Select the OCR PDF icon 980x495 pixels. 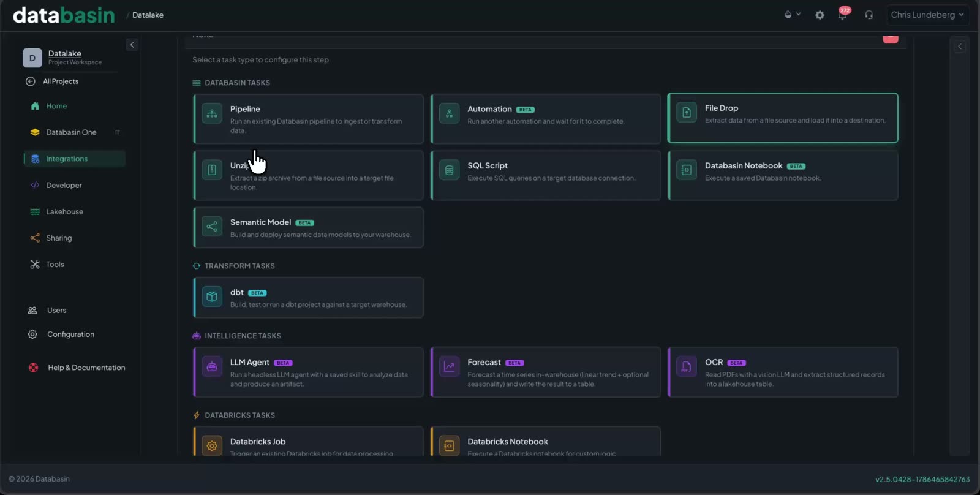point(687,366)
